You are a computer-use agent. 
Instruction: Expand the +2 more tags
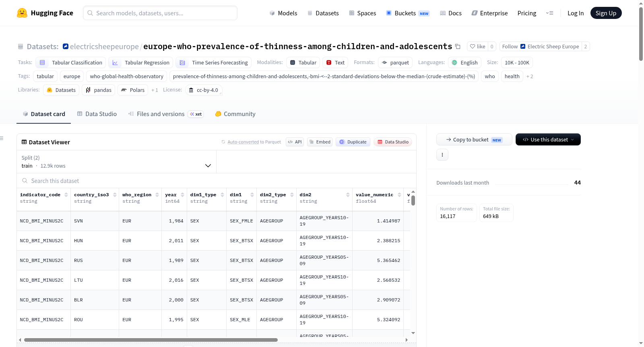coord(530,77)
